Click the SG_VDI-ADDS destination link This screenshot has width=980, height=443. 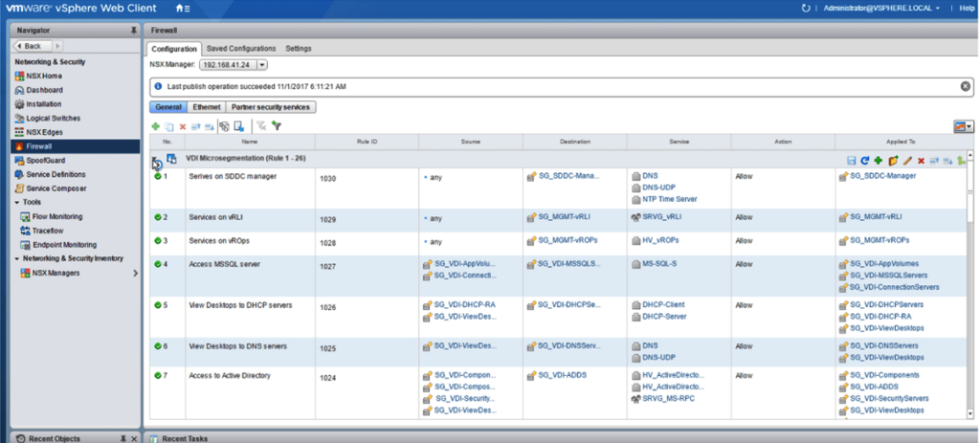[x=562, y=375]
